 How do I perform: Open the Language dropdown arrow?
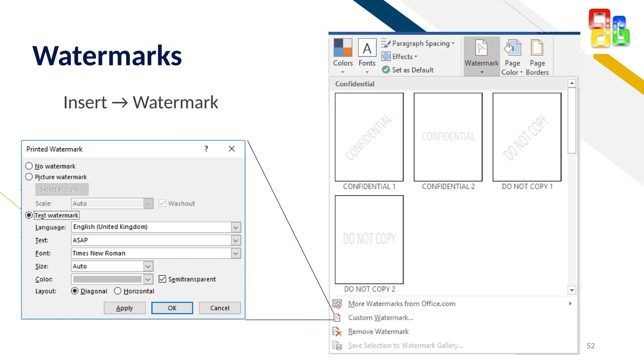[x=236, y=227]
